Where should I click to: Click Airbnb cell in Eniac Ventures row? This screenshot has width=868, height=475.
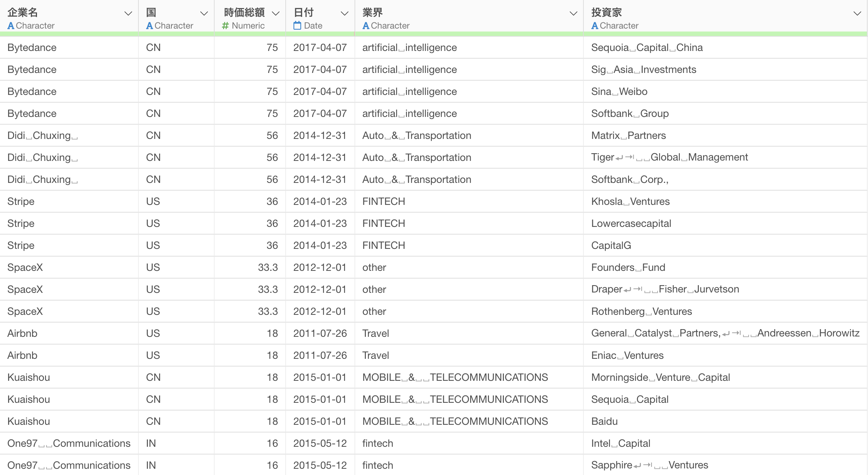click(x=69, y=356)
